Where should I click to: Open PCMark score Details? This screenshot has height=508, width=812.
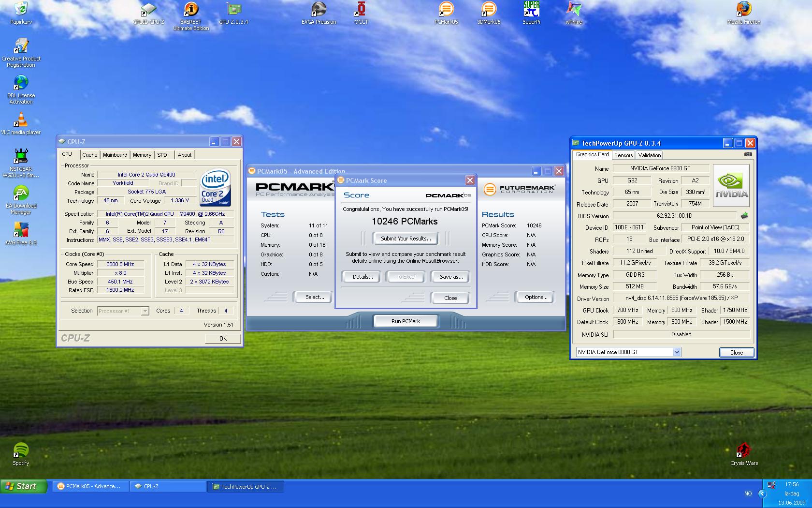tap(362, 277)
